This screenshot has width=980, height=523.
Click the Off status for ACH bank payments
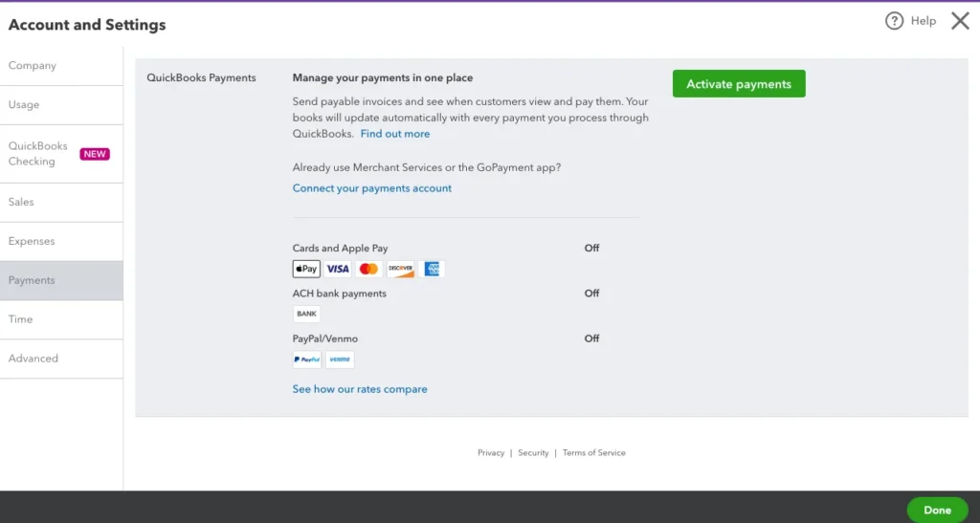[591, 294]
